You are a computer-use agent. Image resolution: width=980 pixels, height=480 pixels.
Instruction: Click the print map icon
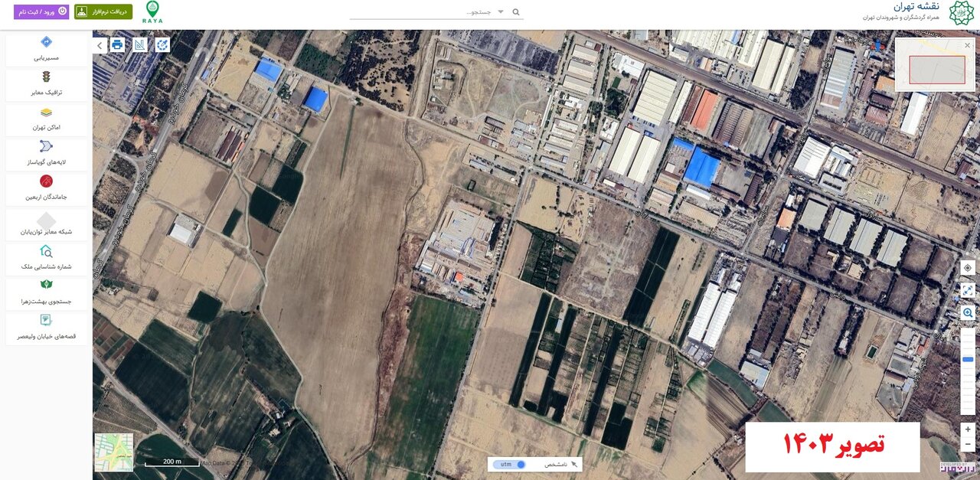click(x=117, y=44)
